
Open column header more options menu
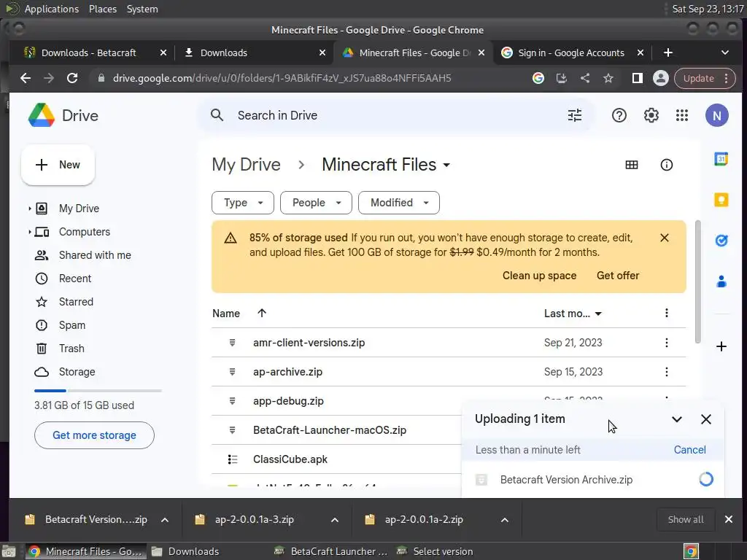(666, 313)
